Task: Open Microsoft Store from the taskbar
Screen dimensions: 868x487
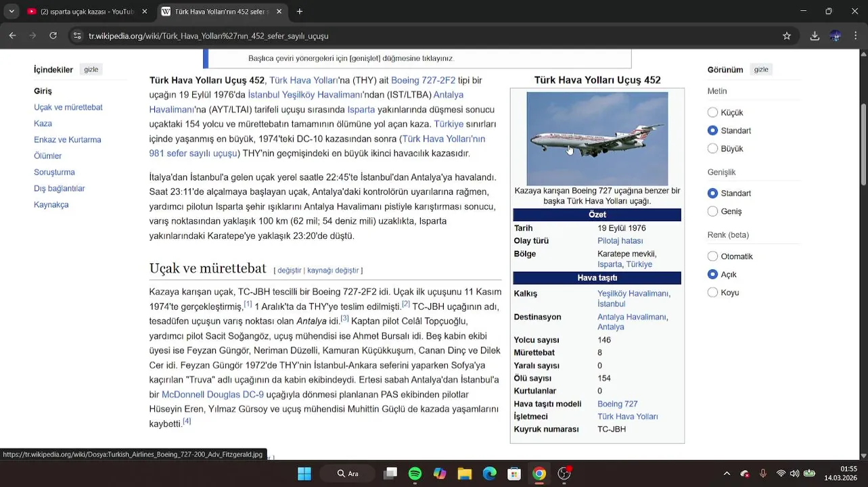Action: [514, 473]
